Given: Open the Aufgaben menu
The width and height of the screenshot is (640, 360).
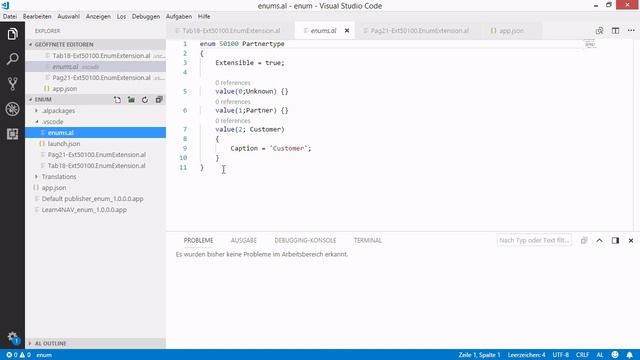Looking at the screenshot, I should tap(179, 16).
